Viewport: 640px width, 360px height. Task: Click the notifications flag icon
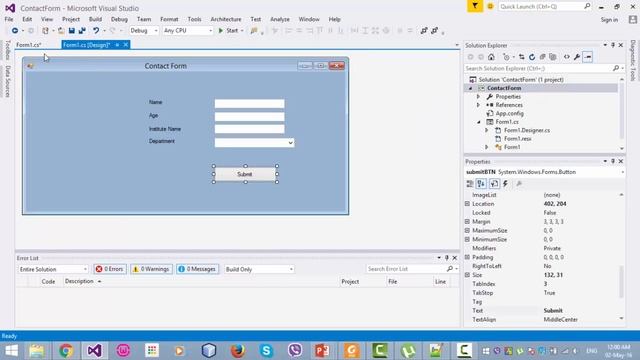pos(475,7)
